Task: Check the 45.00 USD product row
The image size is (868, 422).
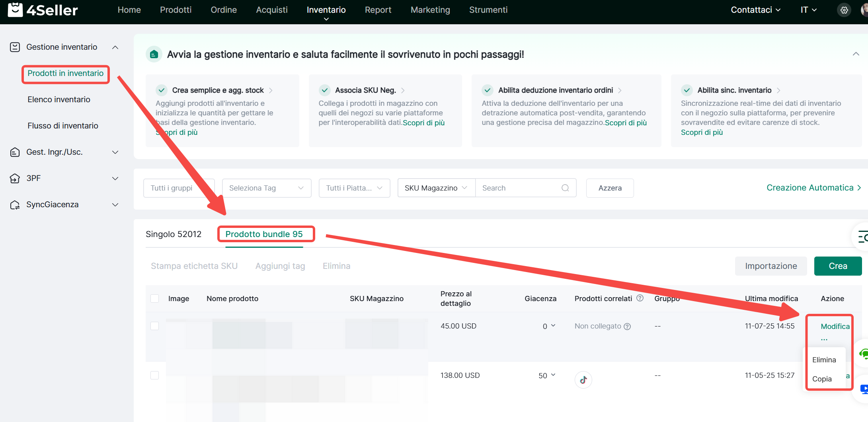Action: pyautogui.click(x=155, y=326)
